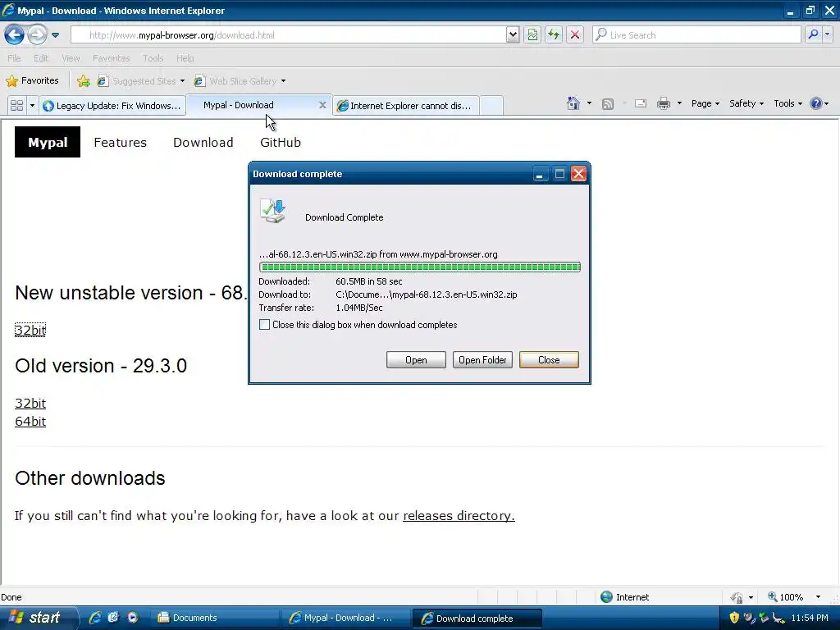This screenshot has width=840, height=630.
Task: Click the Quick Tabs grid icon
Action: (x=16, y=105)
